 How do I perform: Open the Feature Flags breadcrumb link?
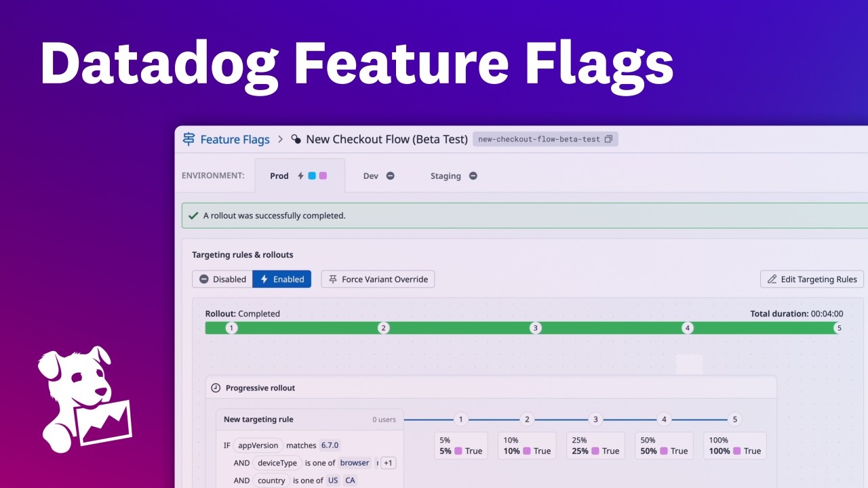235,140
